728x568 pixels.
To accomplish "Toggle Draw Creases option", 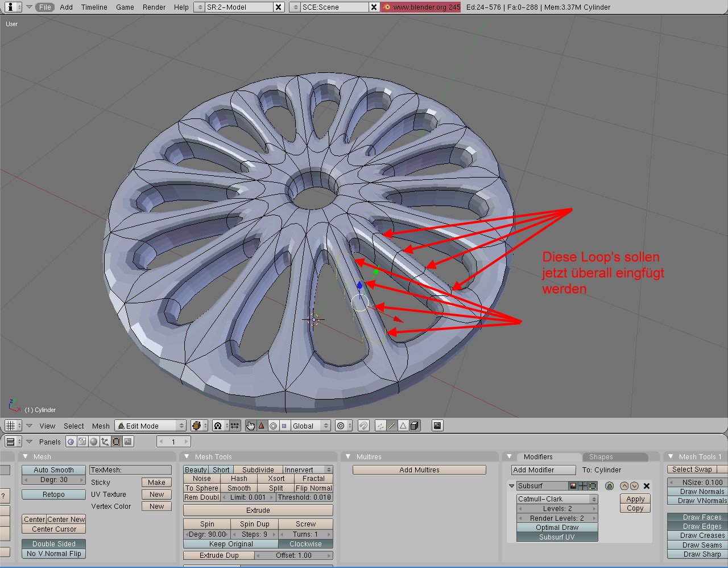I will [702, 536].
